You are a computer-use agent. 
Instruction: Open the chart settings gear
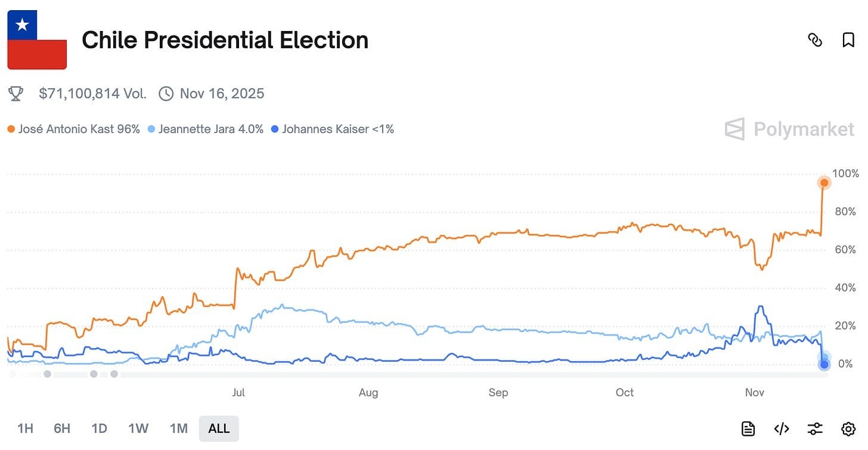tap(848, 428)
